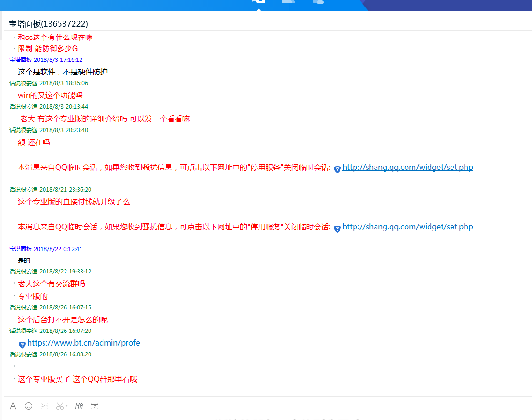532x420 pixels.
Task: Click the message input area below the toolbar
Action: (187, 417)
